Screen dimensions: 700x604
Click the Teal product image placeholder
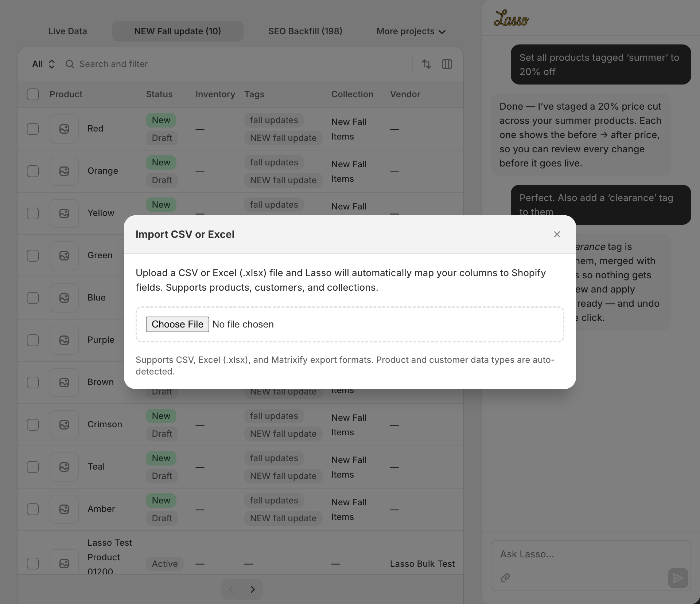click(x=64, y=467)
